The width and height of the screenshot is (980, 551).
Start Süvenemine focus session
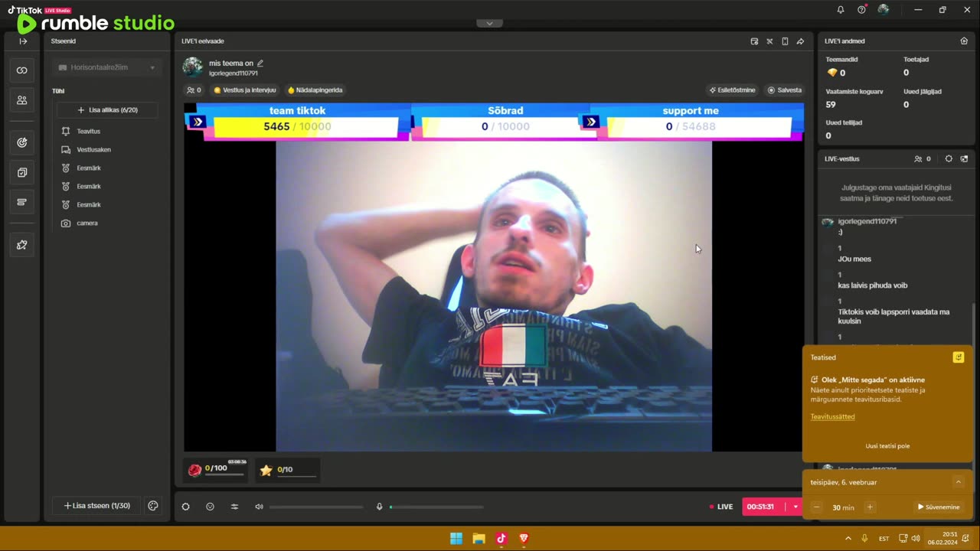(939, 507)
